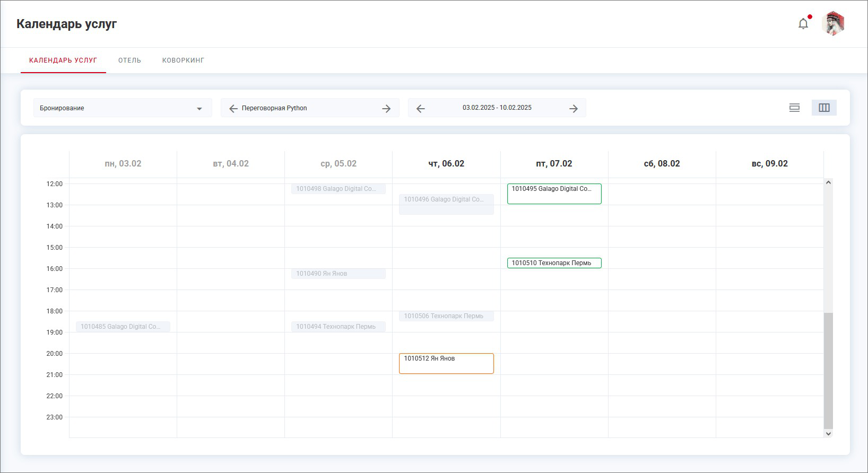Image resolution: width=868 pixels, height=473 pixels.
Task: Click the calendar vertical scrollbar thumb
Action: [828, 370]
